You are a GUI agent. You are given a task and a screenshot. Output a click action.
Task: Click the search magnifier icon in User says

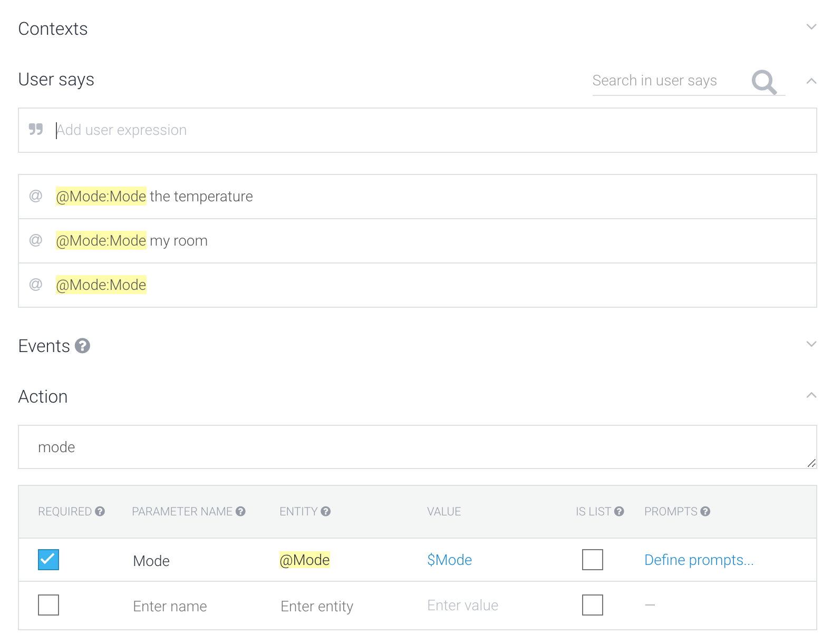click(764, 82)
